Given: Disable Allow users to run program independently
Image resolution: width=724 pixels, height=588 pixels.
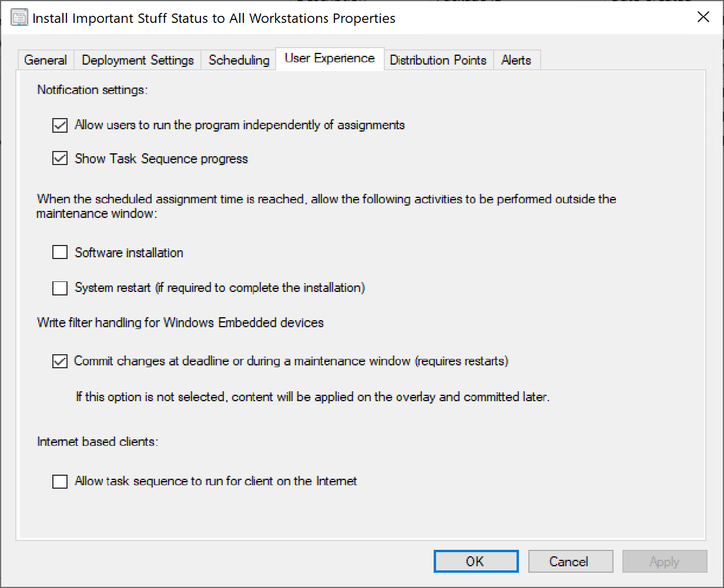Looking at the screenshot, I should coord(59,125).
